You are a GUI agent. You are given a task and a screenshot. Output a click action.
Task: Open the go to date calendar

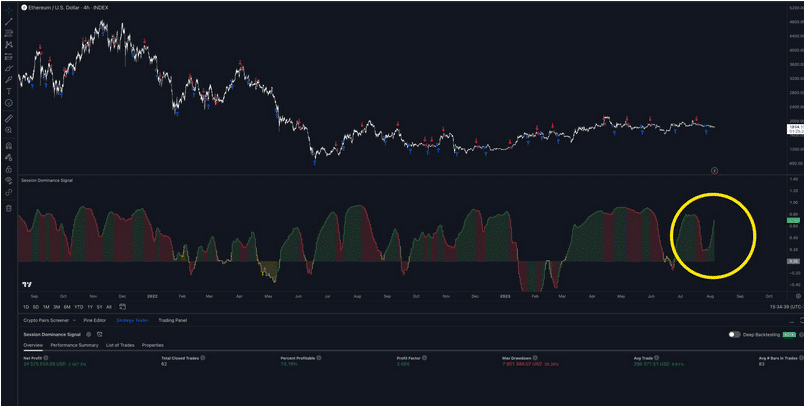click(x=123, y=307)
